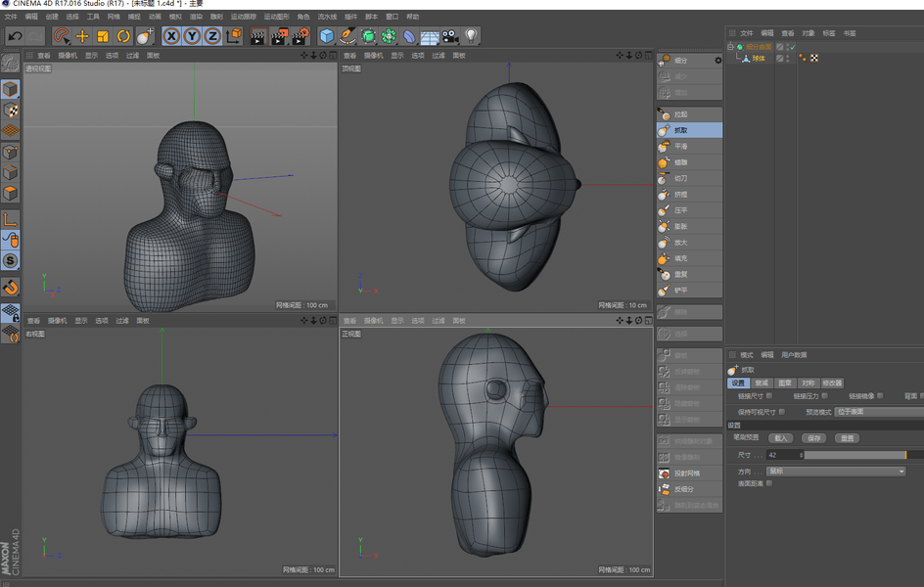Image resolution: width=924 pixels, height=587 pixels.
Task: Toggle the 表面距离 checkbox
Action: pos(769,483)
